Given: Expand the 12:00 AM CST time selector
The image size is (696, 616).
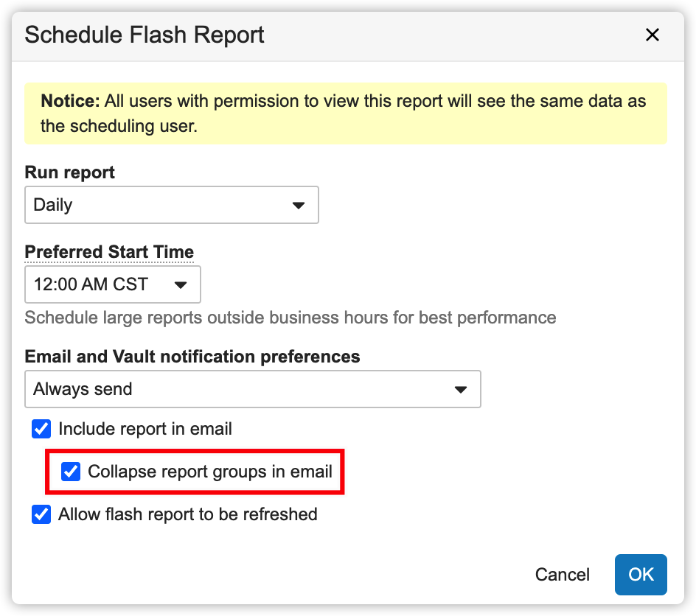Looking at the screenshot, I should (x=112, y=284).
